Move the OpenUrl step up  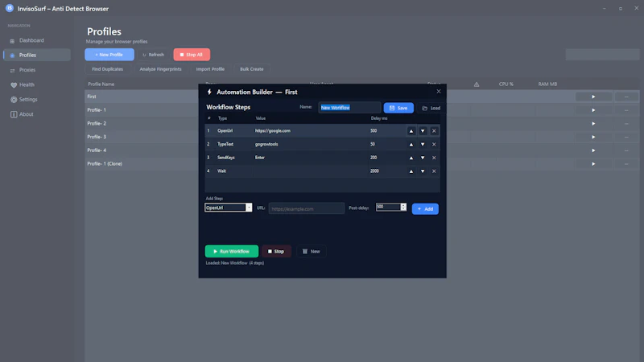[411, 131]
